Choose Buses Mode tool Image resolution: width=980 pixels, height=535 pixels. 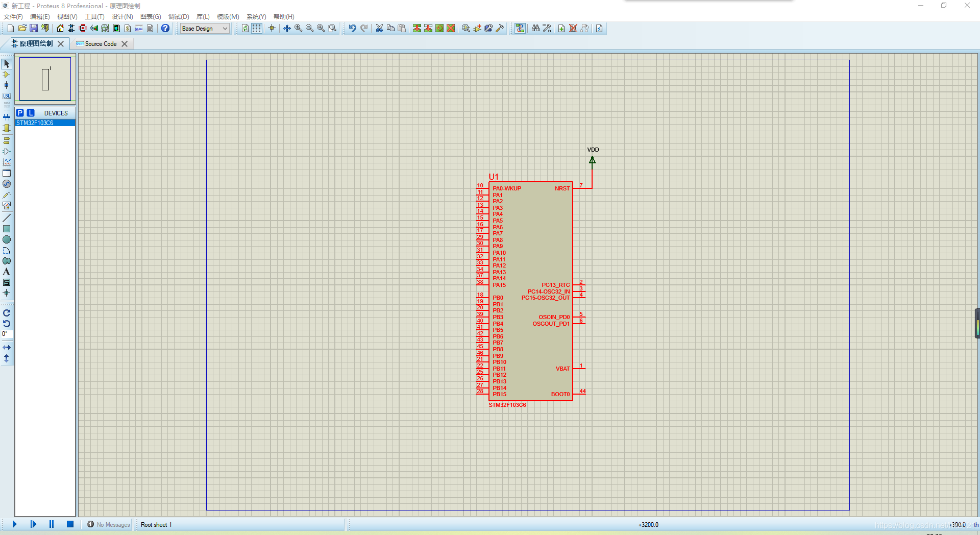pyautogui.click(x=7, y=117)
